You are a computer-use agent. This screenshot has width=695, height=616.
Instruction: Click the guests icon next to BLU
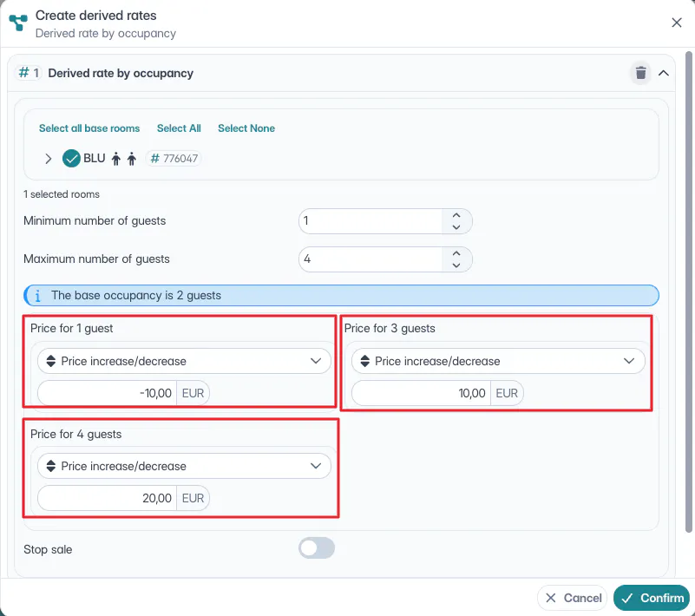[x=123, y=159]
